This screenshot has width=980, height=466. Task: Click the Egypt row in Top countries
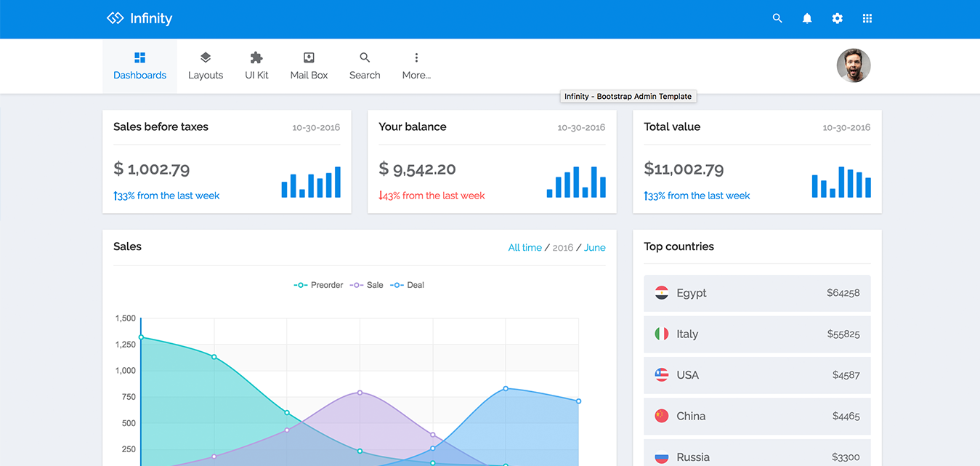pos(756,293)
